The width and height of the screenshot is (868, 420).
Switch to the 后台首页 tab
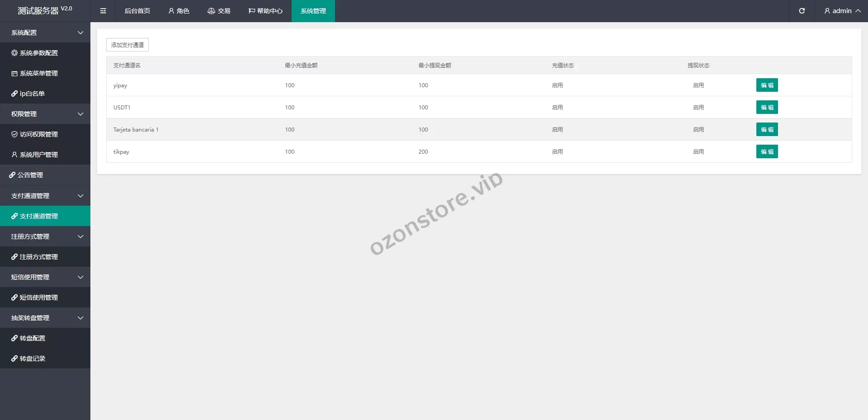click(137, 11)
